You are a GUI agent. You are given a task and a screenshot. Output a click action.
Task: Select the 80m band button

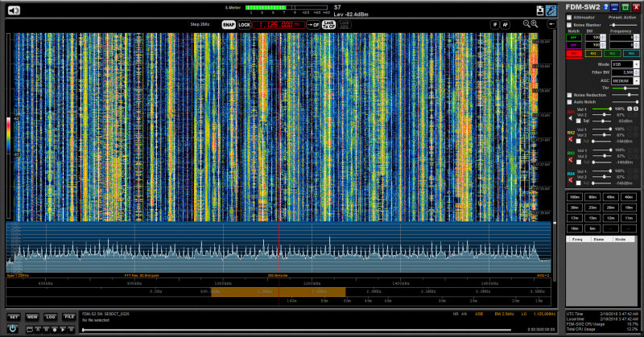click(592, 197)
